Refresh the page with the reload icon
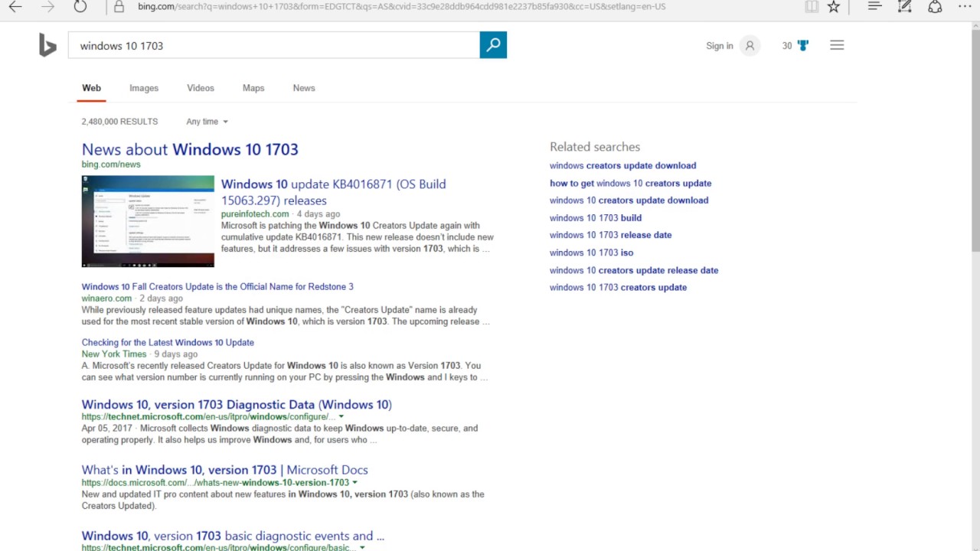This screenshot has width=980, height=551. [x=80, y=7]
